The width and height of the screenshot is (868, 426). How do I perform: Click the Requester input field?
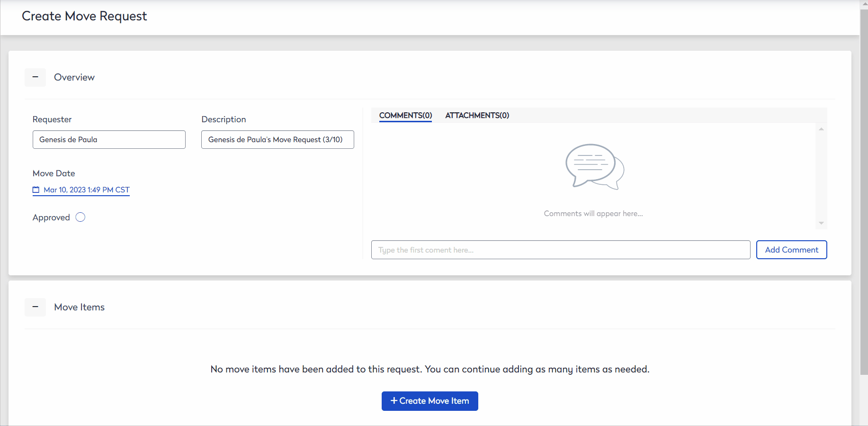[x=109, y=139]
